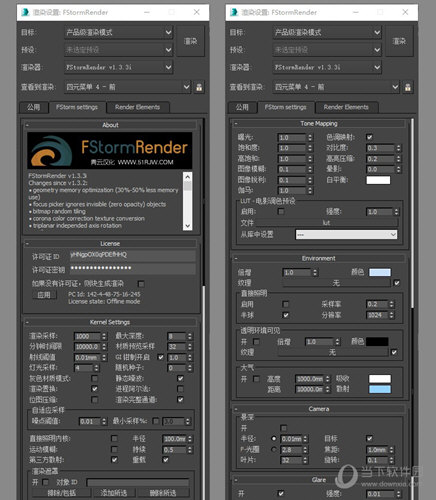Enable the 位图压缩 bitmap compression checkbox
This screenshot has height=500, width=436.
[95, 400]
